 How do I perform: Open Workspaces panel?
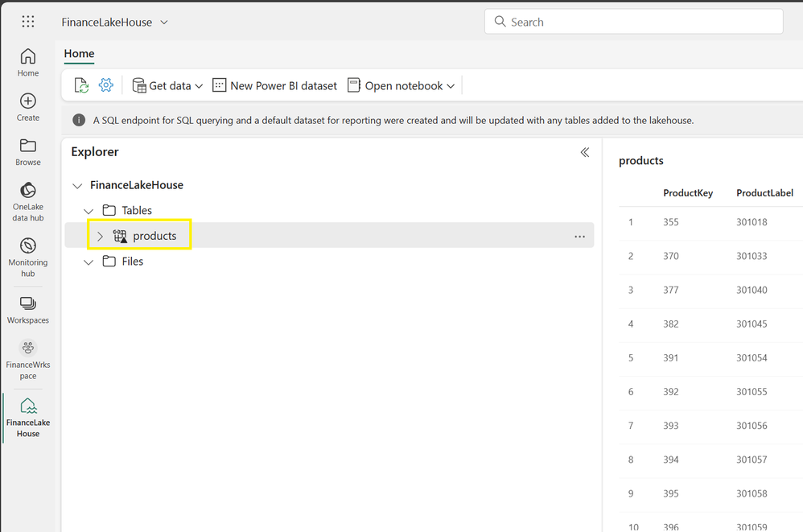click(x=28, y=309)
